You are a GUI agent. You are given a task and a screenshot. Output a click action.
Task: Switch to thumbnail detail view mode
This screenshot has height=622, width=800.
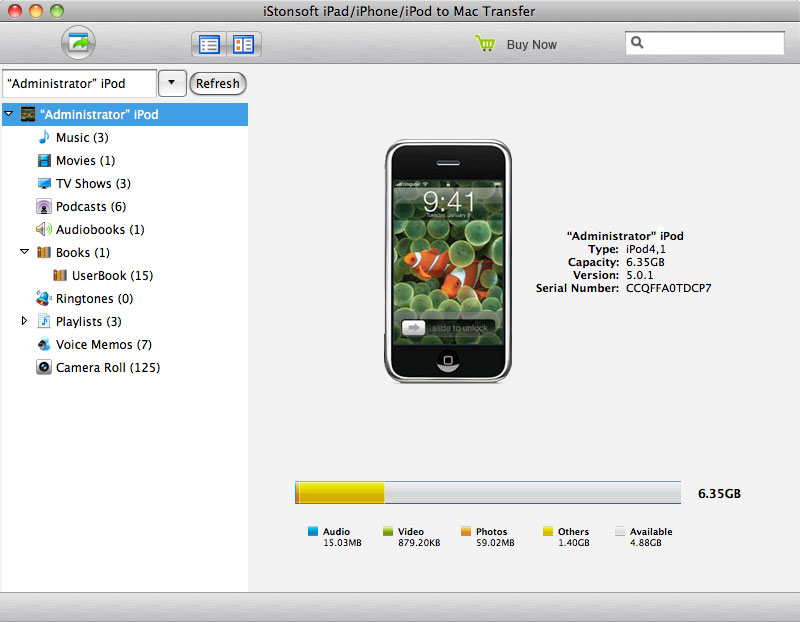tap(243, 44)
